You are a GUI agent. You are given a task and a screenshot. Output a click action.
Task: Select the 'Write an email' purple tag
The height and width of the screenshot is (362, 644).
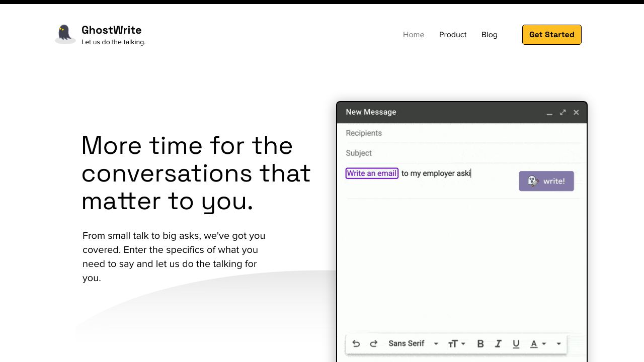pyautogui.click(x=372, y=173)
